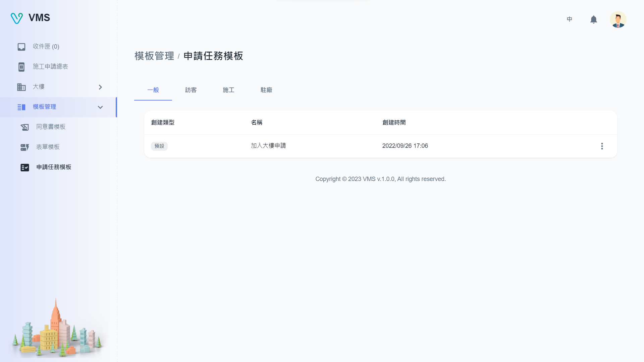Image resolution: width=644 pixels, height=362 pixels.
Task: Click the building icon in sidebar
Action: coord(21,87)
